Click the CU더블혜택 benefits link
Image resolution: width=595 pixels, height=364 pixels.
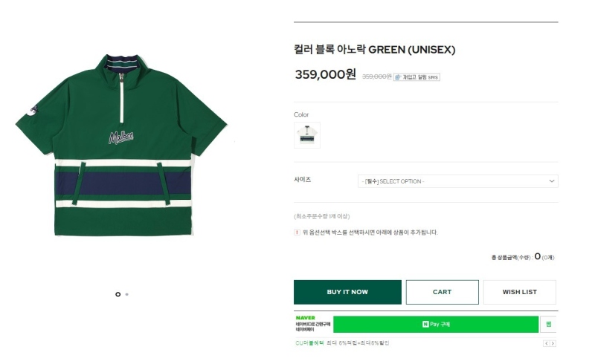coord(309,343)
